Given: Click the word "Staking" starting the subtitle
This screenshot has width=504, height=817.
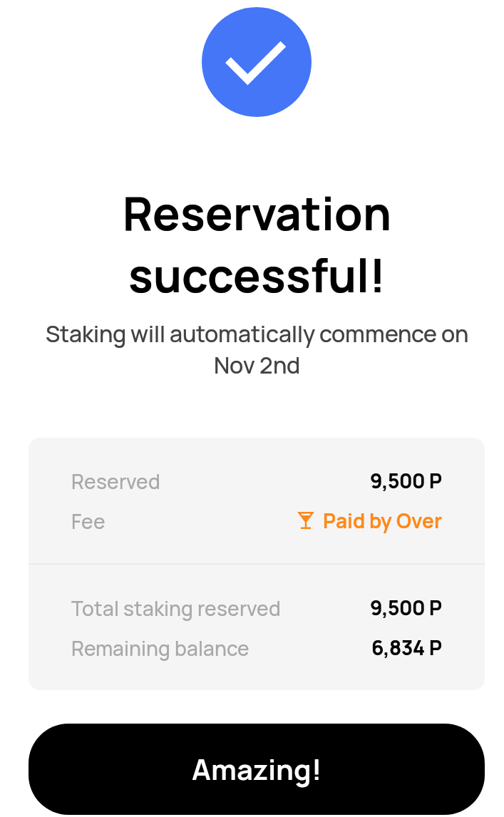Looking at the screenshot, I should tap(86, 334).
